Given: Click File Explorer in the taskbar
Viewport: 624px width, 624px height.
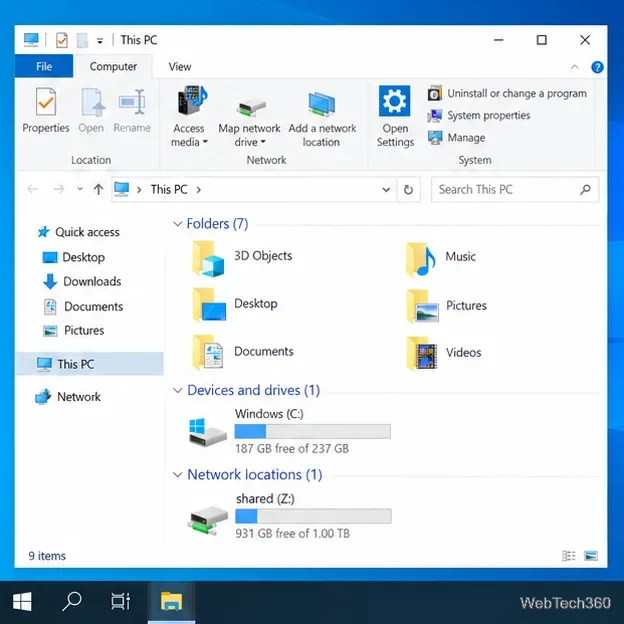Looking at the screenshot, I should tap(172, 601).
